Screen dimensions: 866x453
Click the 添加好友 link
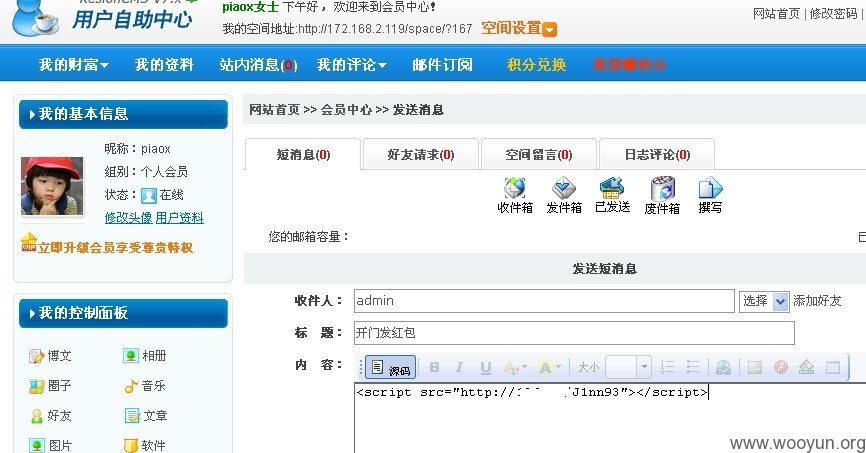(817, 301)
